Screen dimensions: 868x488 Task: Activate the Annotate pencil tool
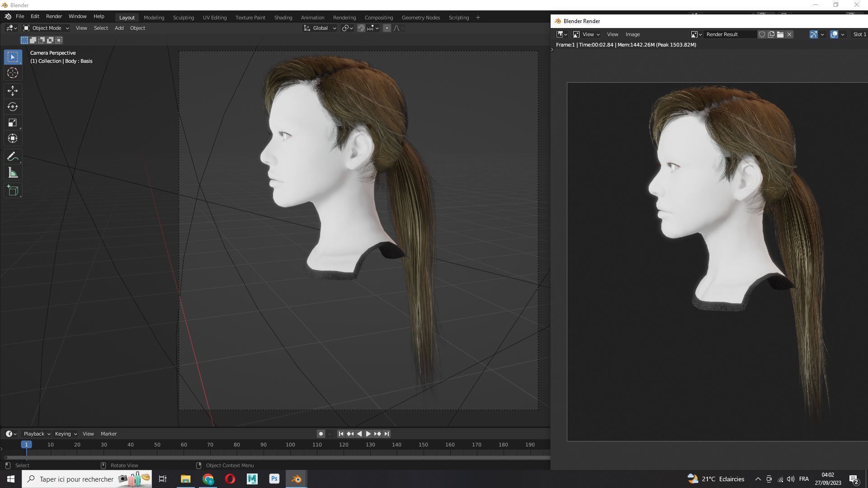tap(13, 157)
